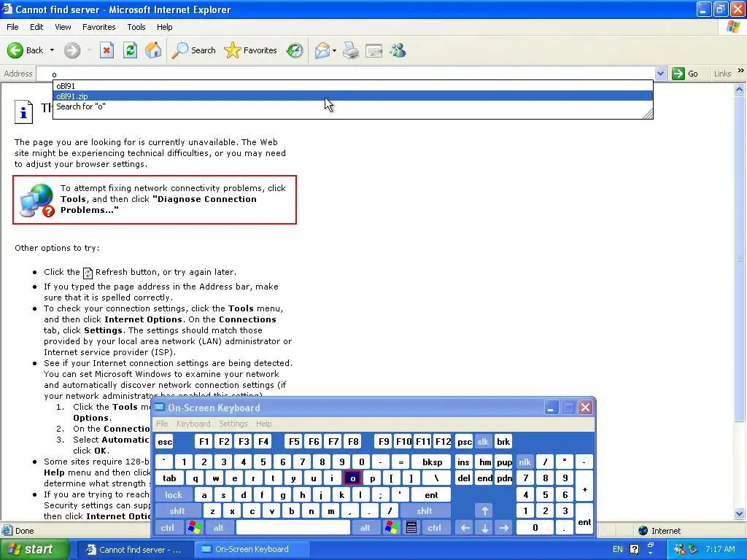
Task: Click the on-screen keyboard application menu key
Action: 411,527
